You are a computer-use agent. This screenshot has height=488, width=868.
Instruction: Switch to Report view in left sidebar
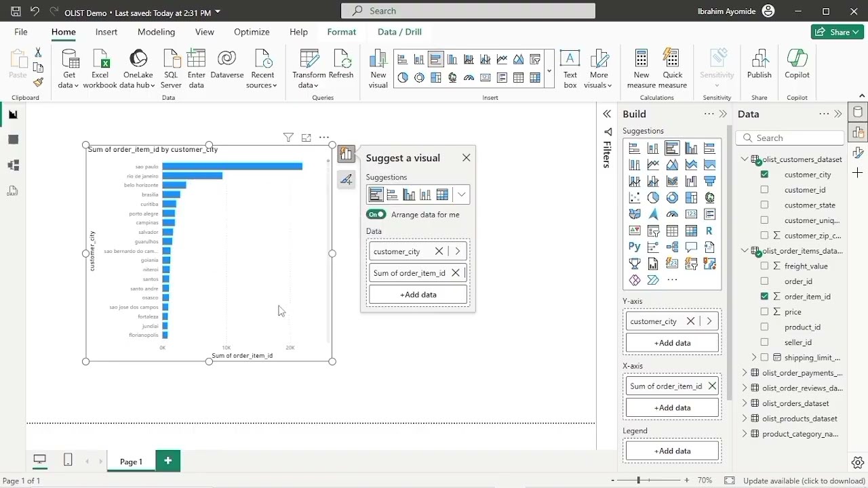tap(13, 115)
